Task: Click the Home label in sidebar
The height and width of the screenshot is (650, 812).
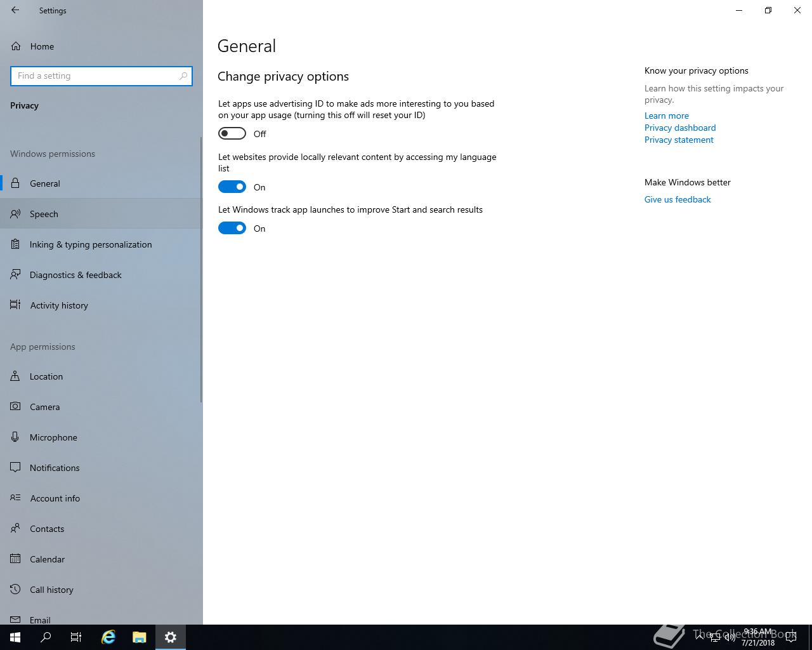Action: pos(42,46)
